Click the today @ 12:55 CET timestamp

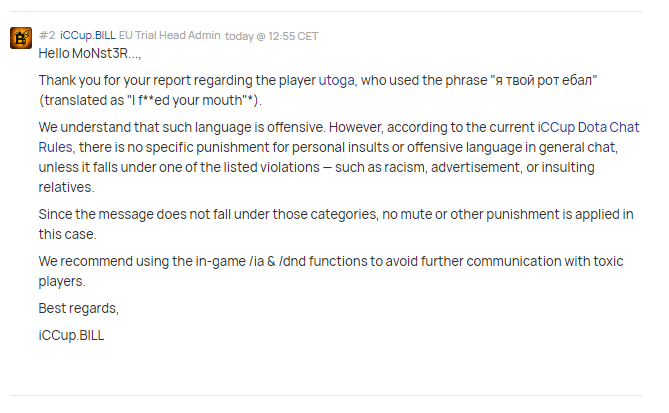click(x=271, y=36)
